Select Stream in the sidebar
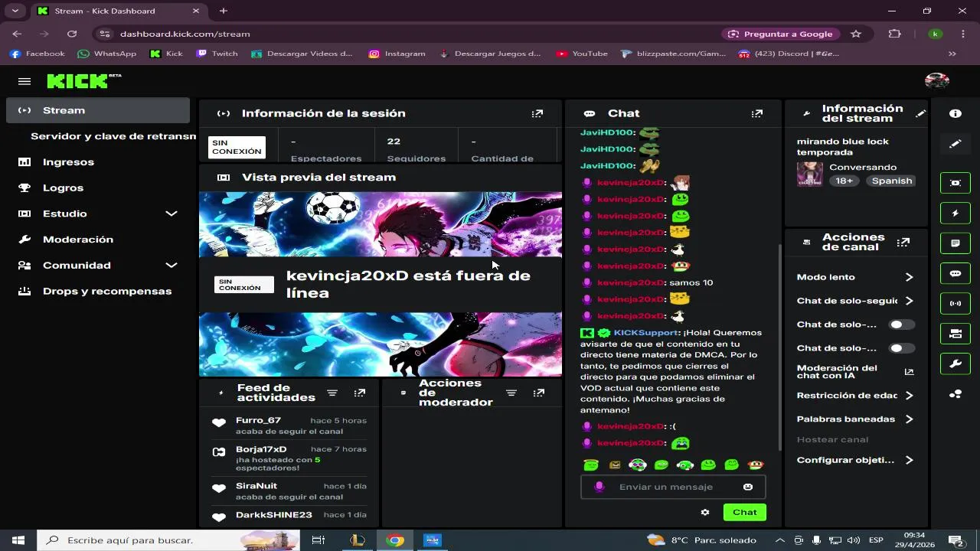This screenshot has width=980, height=551. point(98,110)
